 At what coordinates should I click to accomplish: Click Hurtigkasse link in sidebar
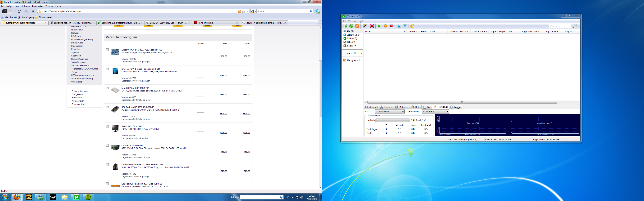click(x=77, y=94)
